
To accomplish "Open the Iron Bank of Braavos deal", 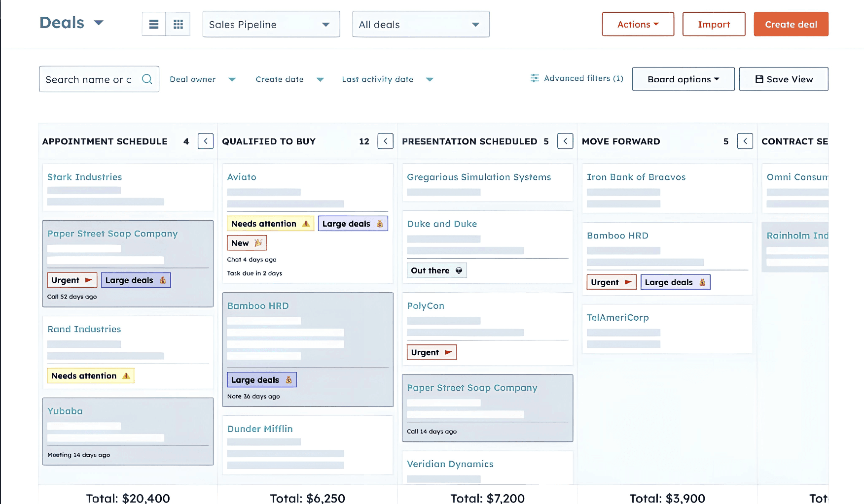I will (x=636, y=177).
